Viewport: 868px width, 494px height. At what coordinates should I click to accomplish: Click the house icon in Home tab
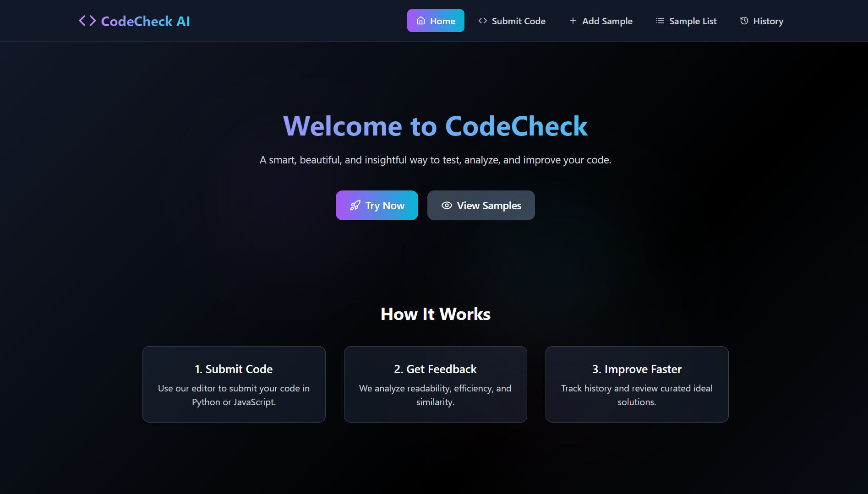point(420,21)
